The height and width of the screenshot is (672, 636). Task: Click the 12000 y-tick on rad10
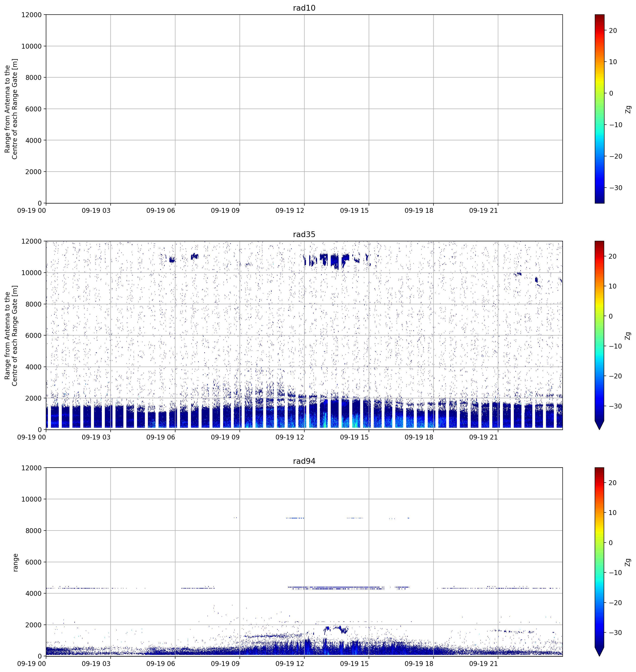click(x=31, y=15)
